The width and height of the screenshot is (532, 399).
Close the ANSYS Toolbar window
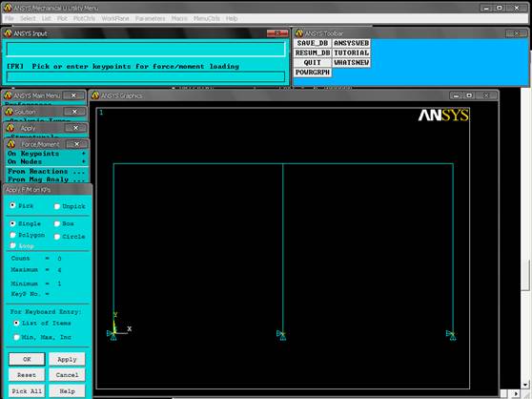tap(517, 33)
